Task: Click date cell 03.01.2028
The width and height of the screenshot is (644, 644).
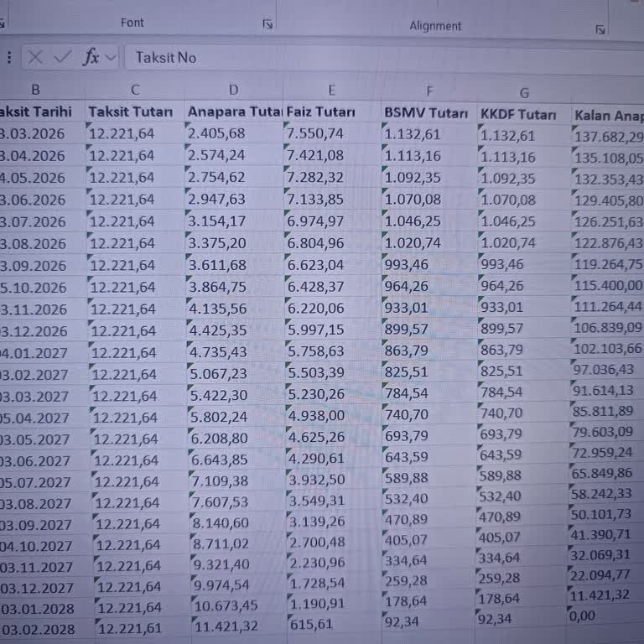Action: (x=48, y=608)
